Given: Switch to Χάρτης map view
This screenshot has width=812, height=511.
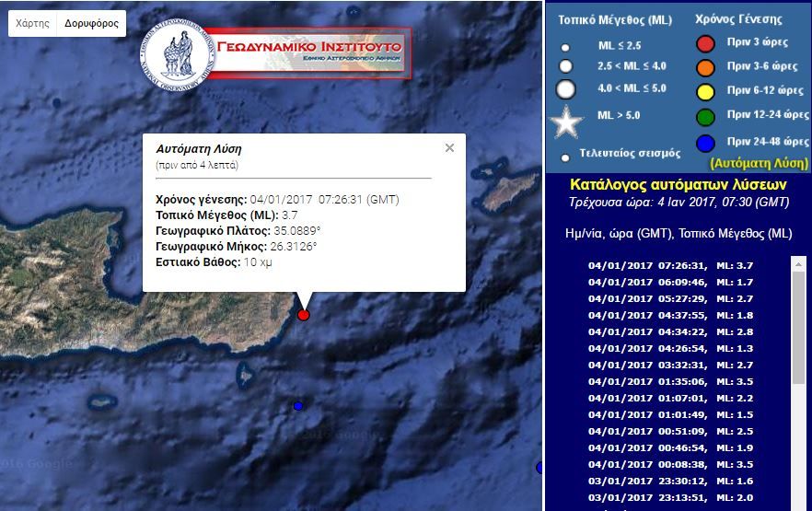Looking at the screenshot, I should click(x=33, y=23).
